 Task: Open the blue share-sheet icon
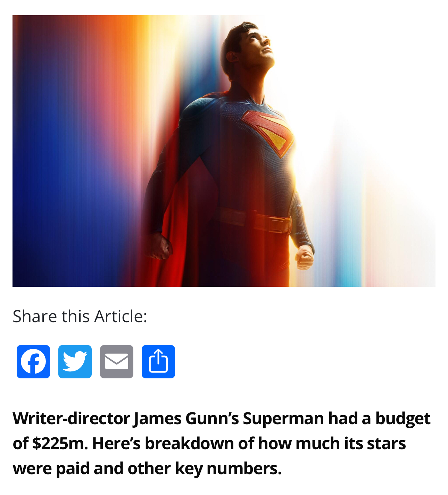158,361
